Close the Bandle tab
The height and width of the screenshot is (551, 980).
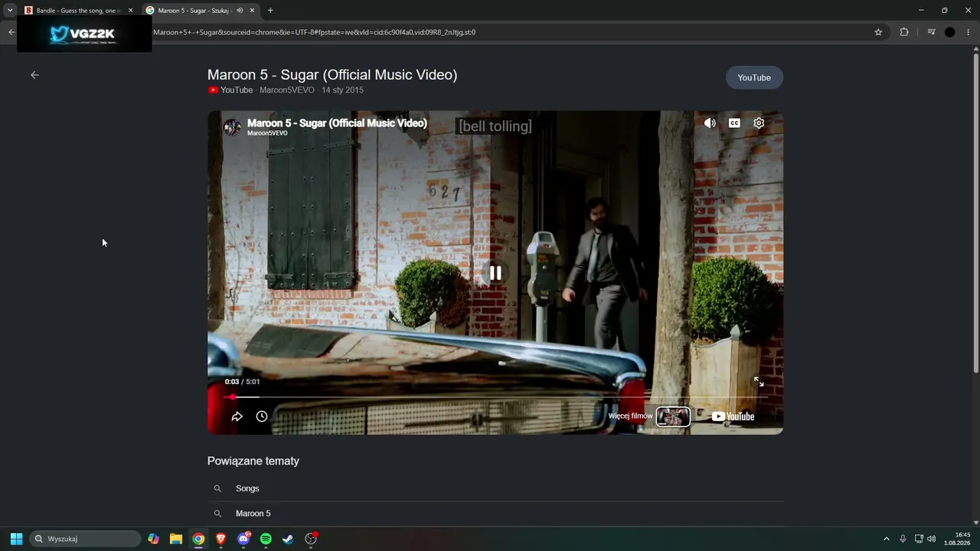click(x=130, y=11)
